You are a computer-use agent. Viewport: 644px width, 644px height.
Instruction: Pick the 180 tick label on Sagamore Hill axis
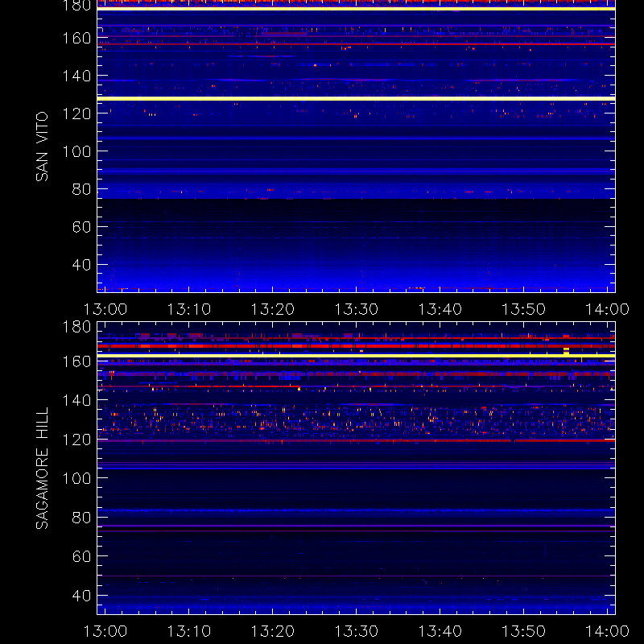click(x=76, y=327)
